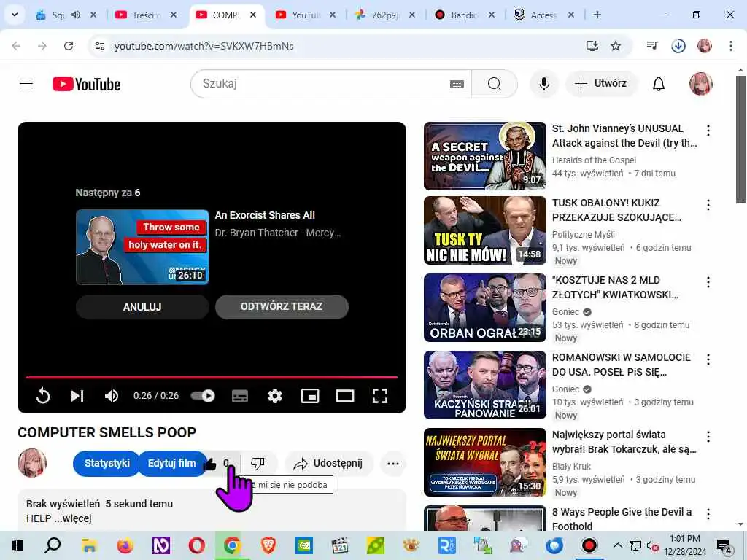Mute the video player volume
The image size is (747, 560).
point(112,396)
